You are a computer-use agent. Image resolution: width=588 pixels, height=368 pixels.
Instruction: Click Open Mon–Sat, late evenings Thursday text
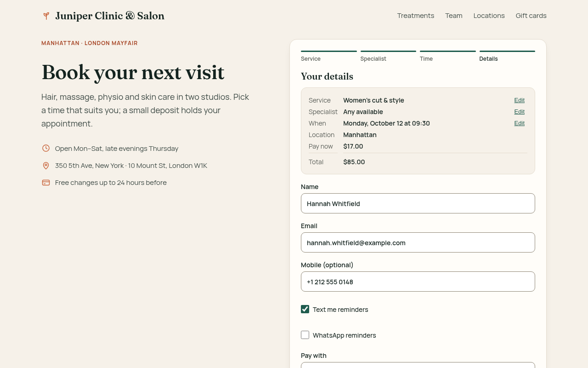click(117, 149)
